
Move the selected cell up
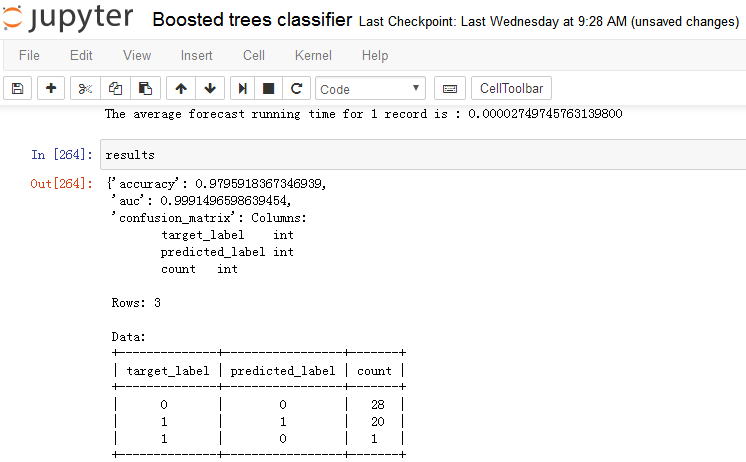181,89
